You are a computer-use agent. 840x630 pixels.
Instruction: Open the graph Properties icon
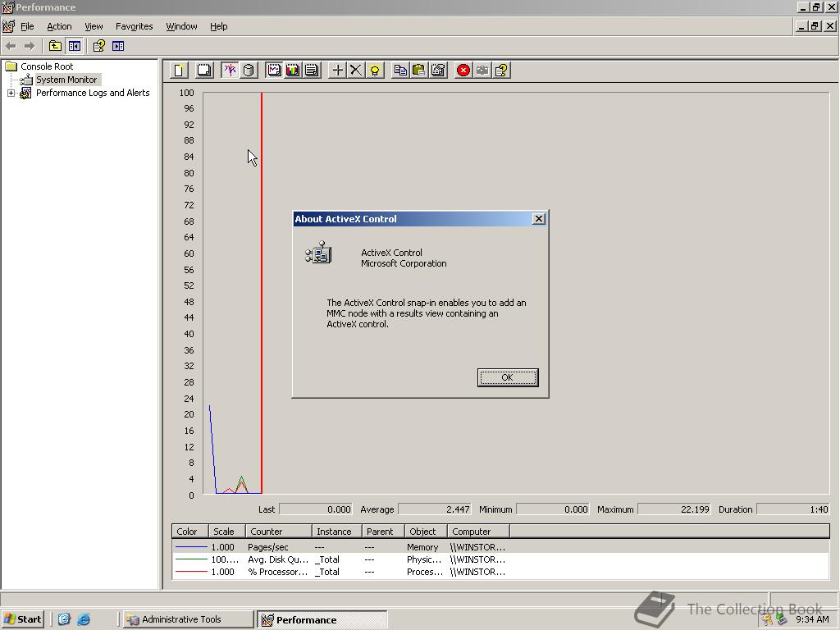point(438,71)
